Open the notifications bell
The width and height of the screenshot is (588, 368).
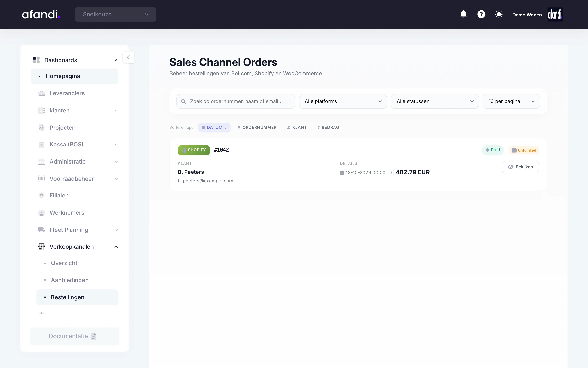(463, 14)
